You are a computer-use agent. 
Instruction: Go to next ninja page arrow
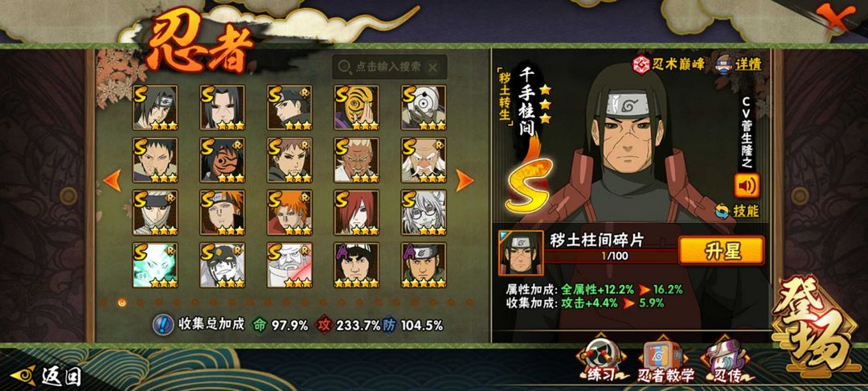coord(465,180)
